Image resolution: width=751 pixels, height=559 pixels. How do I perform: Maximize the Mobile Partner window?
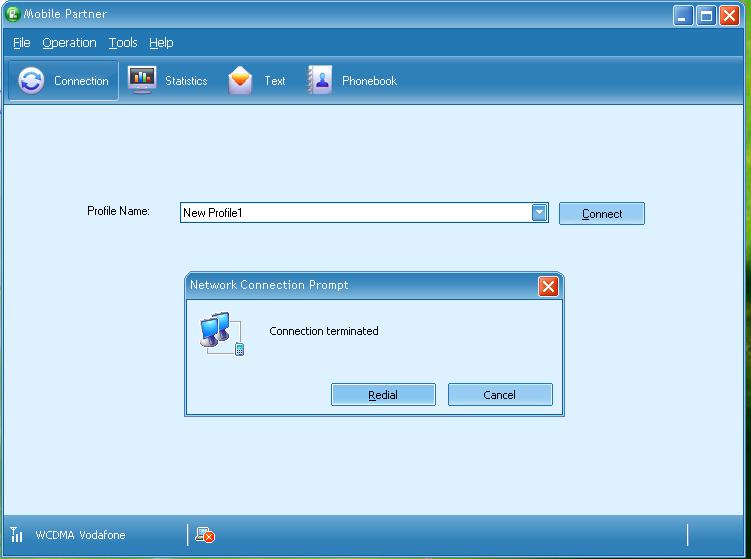point(706,15)
